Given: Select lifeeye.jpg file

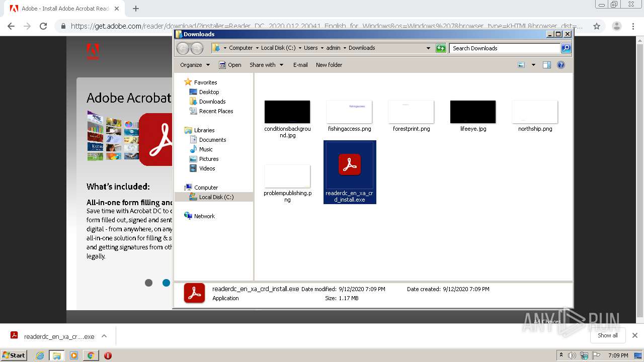Looking at the screenshot, I should (x=473, y=116).
